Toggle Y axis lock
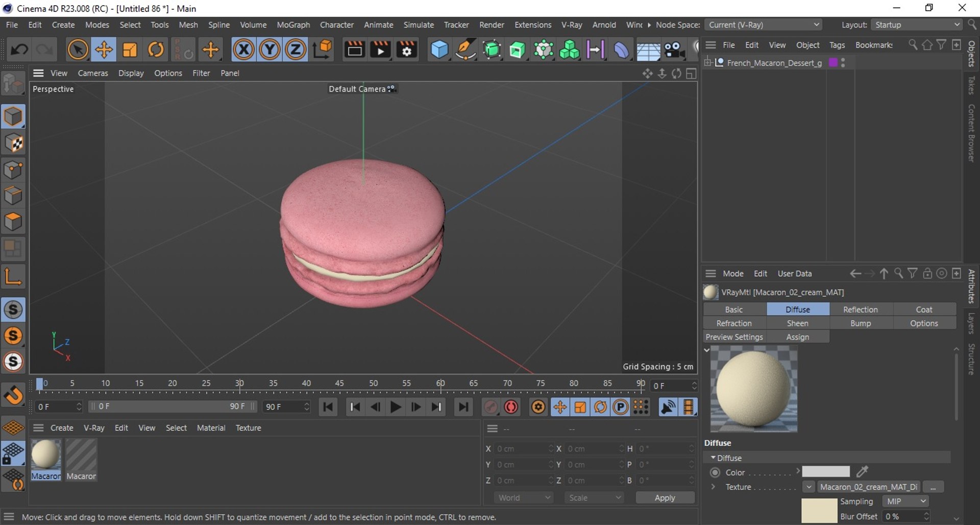The width and height of the screenshot is (980, 525). (269, 50)
